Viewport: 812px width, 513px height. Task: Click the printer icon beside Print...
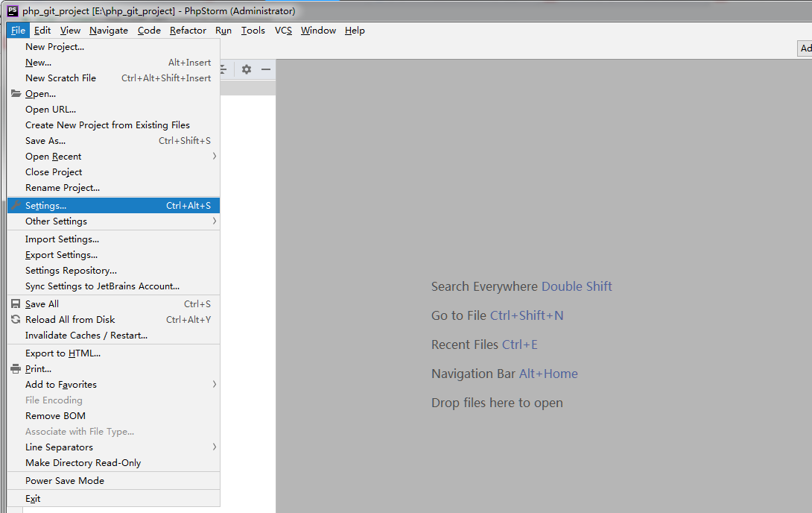16,369
